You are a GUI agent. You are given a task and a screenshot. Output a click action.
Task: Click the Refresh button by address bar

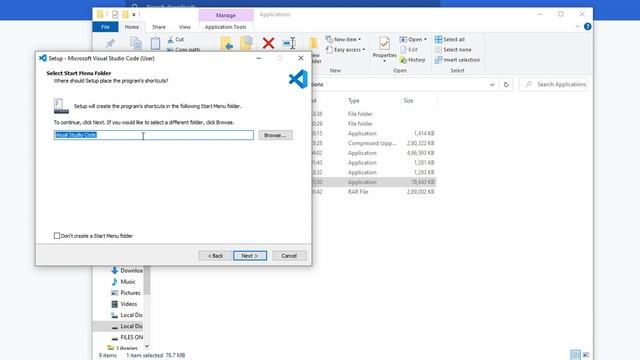pyautogui.click(x=506, y=84)
